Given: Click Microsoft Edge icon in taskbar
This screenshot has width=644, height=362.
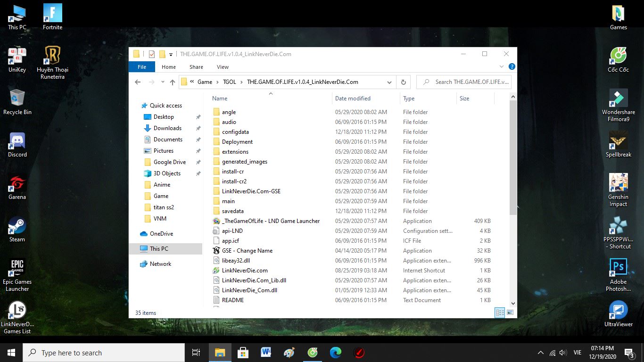Looking at the screenshot, I should (x=335, y=353).
